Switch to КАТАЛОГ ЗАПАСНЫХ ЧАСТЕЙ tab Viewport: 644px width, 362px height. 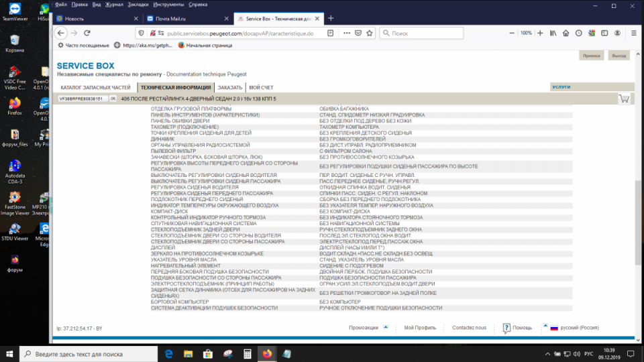coord(95,87)
